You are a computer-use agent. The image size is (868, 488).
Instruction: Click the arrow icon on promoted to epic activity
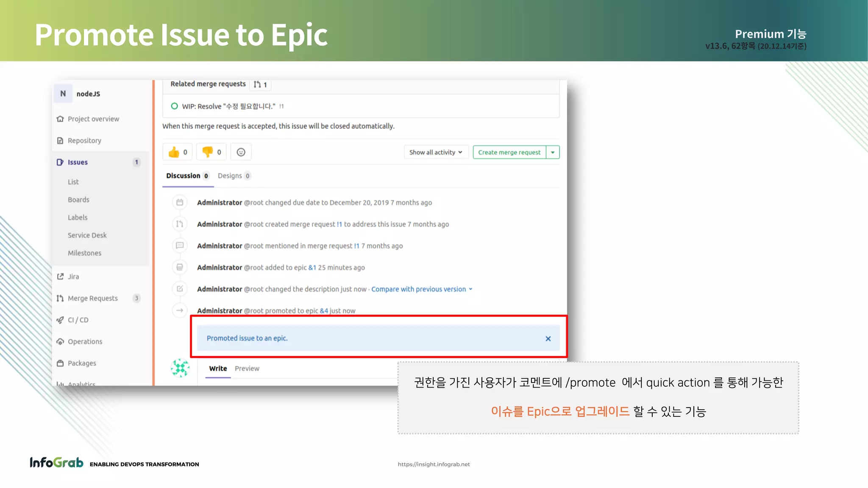tap(180, 311)
